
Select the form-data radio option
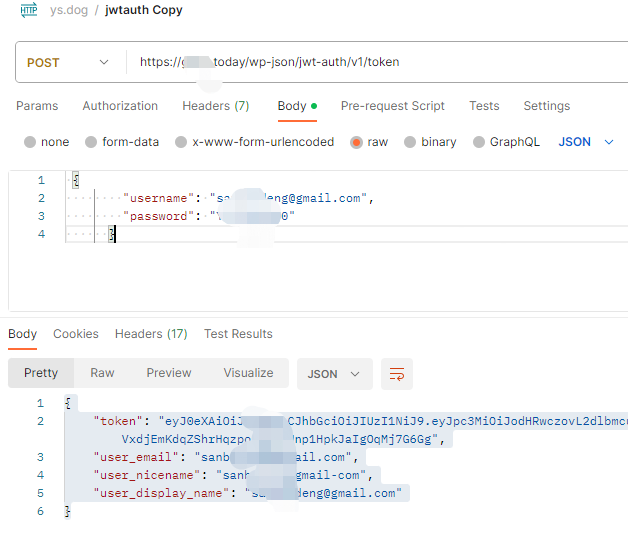pyautogui.click(x=91, y=142)
